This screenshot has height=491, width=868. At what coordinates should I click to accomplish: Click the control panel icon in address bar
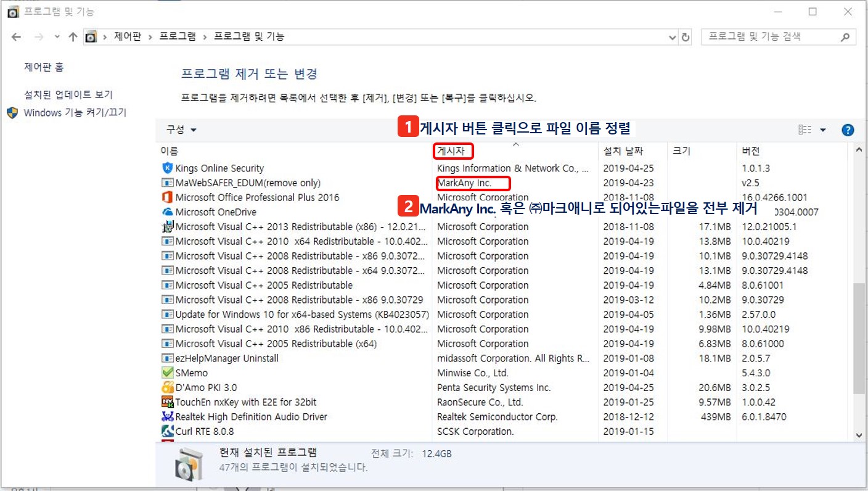[92, 37]
